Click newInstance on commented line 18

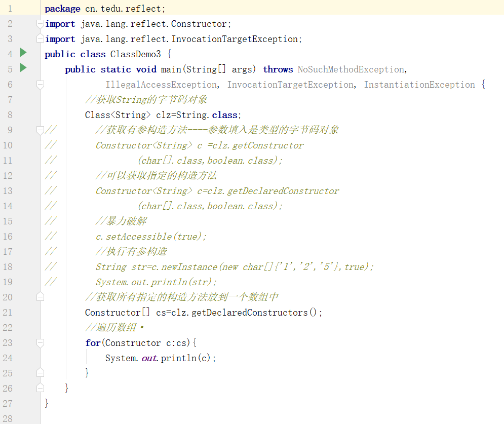click(189, 267)
